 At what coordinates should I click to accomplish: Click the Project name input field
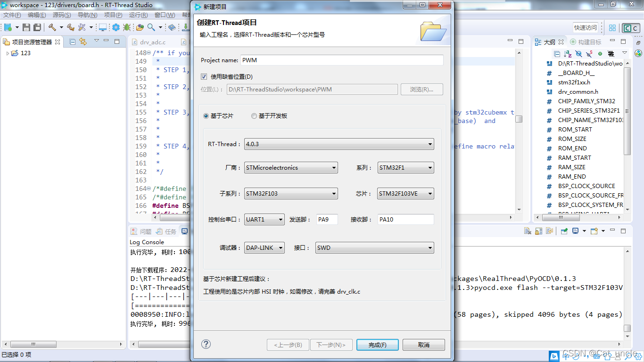pyautogui.click(x=342, y=60)
